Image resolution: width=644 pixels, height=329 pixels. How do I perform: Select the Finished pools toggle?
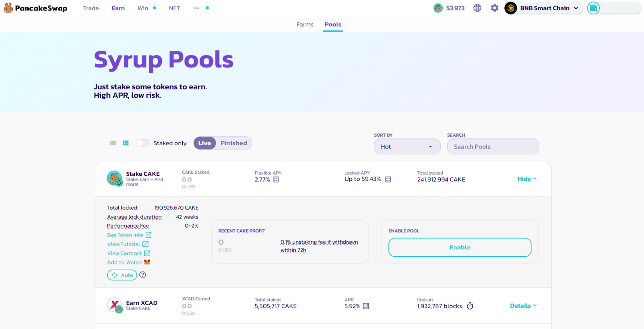234,143
